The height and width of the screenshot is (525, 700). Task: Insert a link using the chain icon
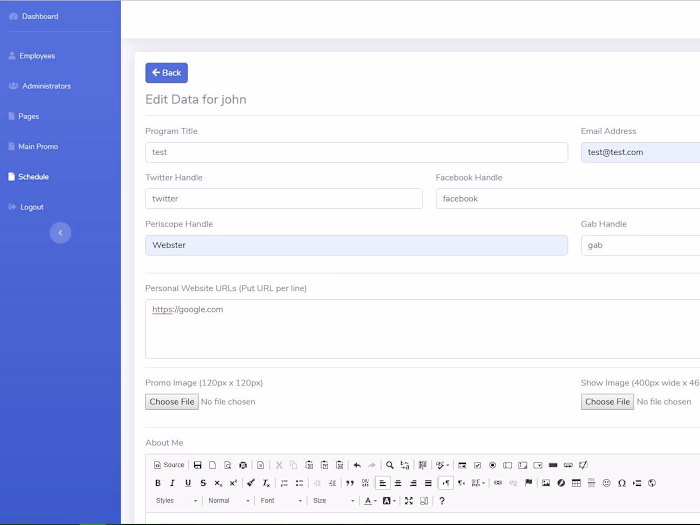[498, 483]
